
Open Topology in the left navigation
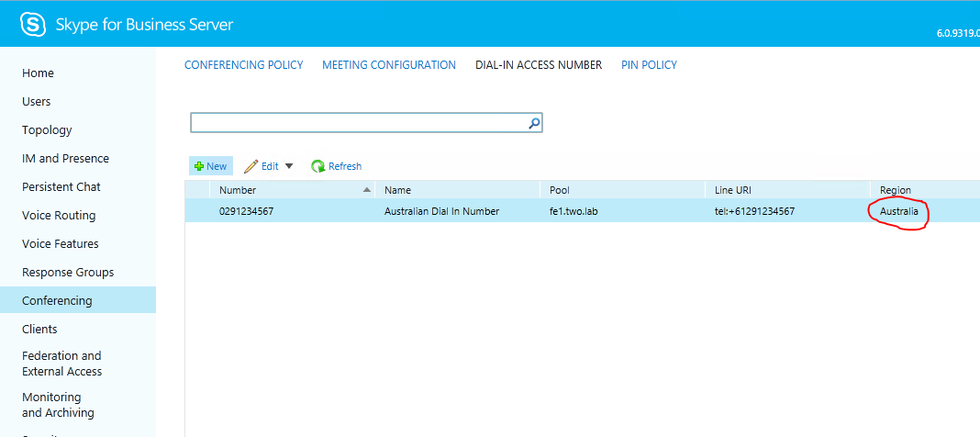[47, 130]
